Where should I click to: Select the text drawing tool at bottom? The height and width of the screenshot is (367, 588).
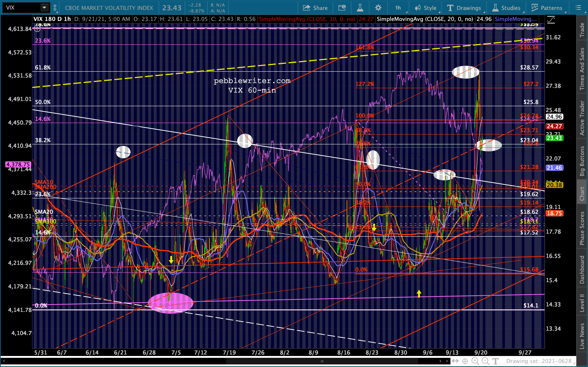click(x=495, y=361)
